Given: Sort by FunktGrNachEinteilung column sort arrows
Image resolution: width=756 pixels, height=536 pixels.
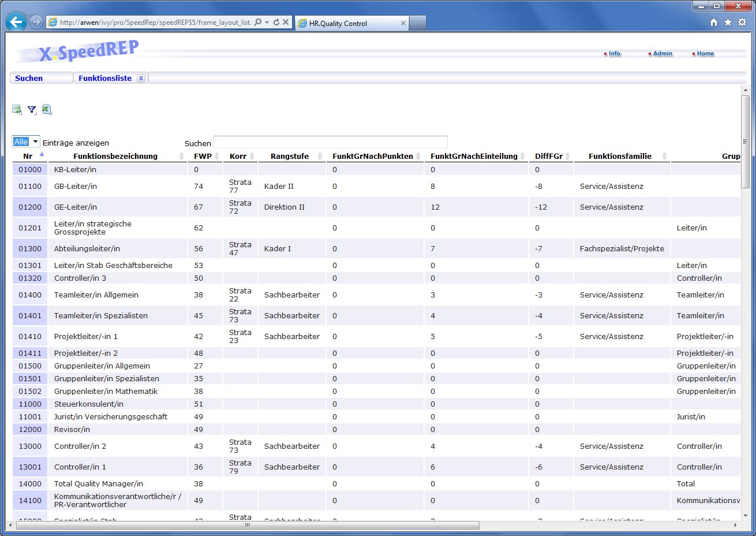Looking at the screenshot, I should 523,157.
